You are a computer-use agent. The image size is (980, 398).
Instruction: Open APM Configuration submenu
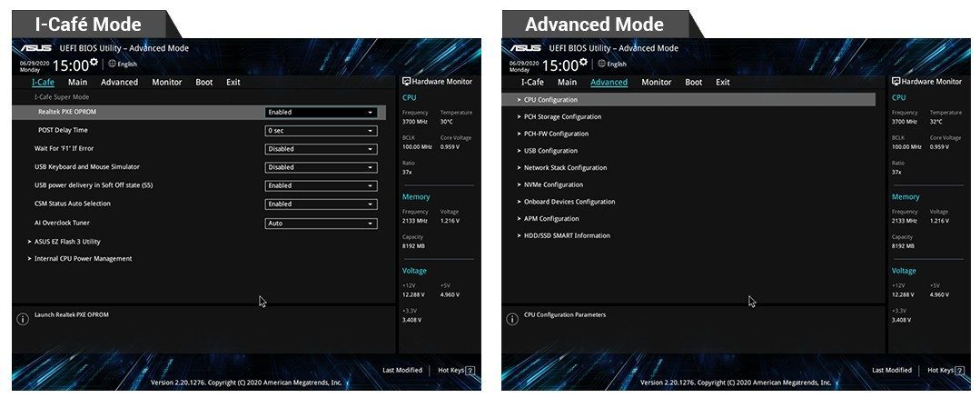pos(547,219)
